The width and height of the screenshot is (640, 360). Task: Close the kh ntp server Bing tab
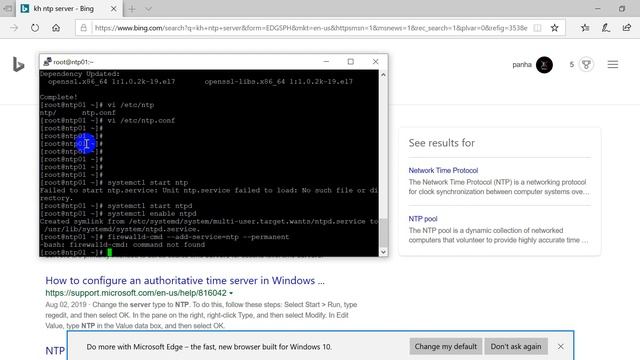click(x=113, y=9)
